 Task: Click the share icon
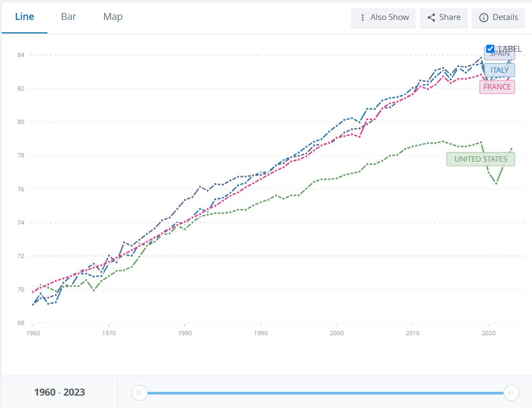click(431, 18)
